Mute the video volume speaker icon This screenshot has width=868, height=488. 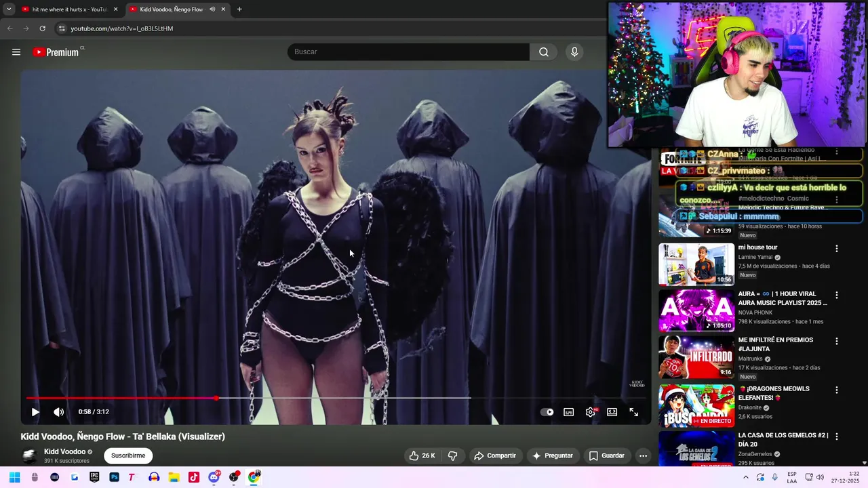[x=59, y=411]
